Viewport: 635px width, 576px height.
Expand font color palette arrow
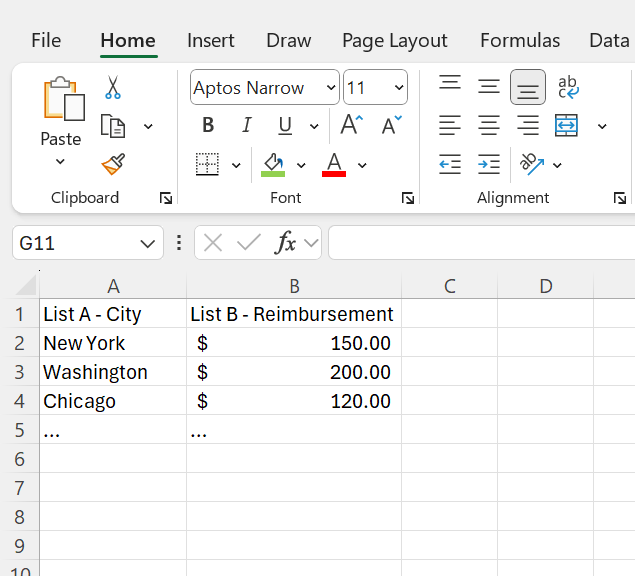tap(362, 165)
